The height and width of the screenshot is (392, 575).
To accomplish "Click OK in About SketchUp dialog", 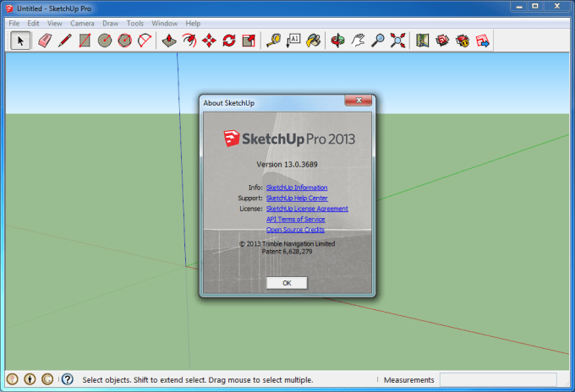I will [x=287, y=283].
